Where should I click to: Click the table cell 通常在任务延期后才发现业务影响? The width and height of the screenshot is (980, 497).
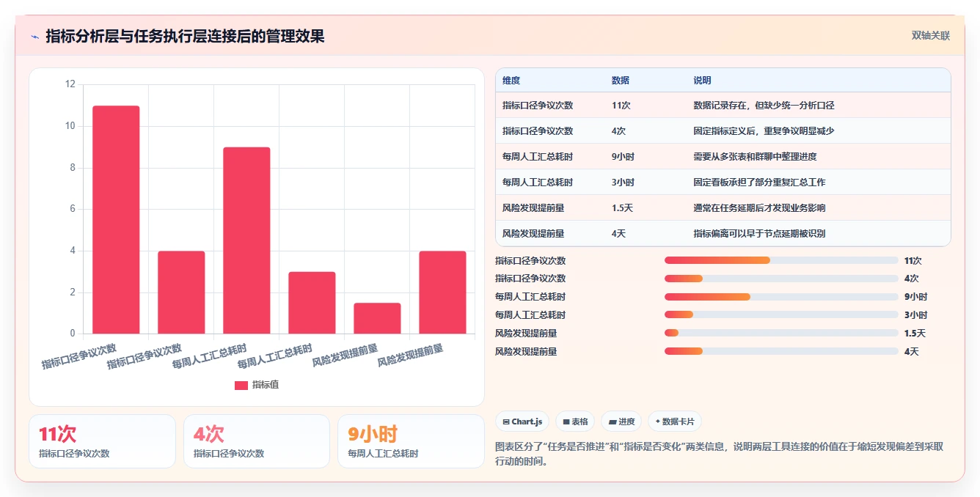coord(759,208)
